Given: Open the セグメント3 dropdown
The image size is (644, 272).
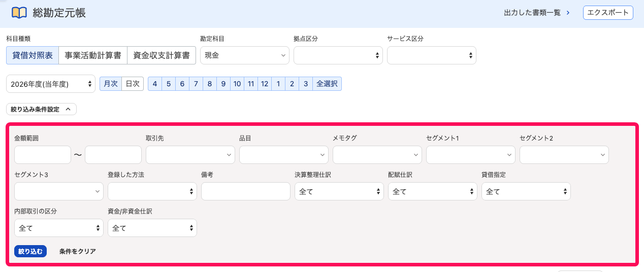Looking at the screenshot, I should pos(59,191).
